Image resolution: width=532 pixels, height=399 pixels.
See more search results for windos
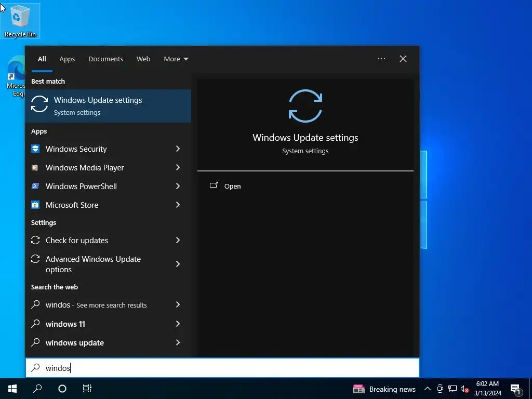(96, 305)
